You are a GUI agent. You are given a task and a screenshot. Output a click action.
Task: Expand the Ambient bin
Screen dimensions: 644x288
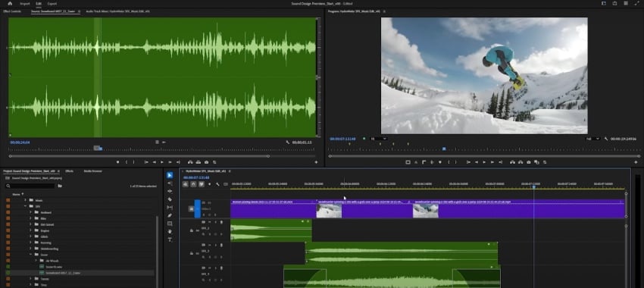[31, 212]
